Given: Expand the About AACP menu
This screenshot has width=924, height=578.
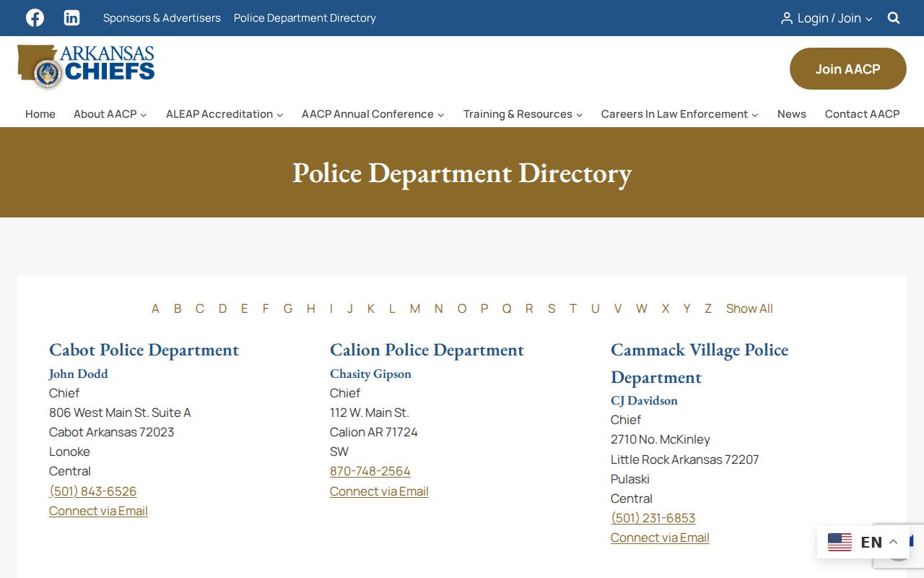Looking at the screenshot, I should pos(110,114).
